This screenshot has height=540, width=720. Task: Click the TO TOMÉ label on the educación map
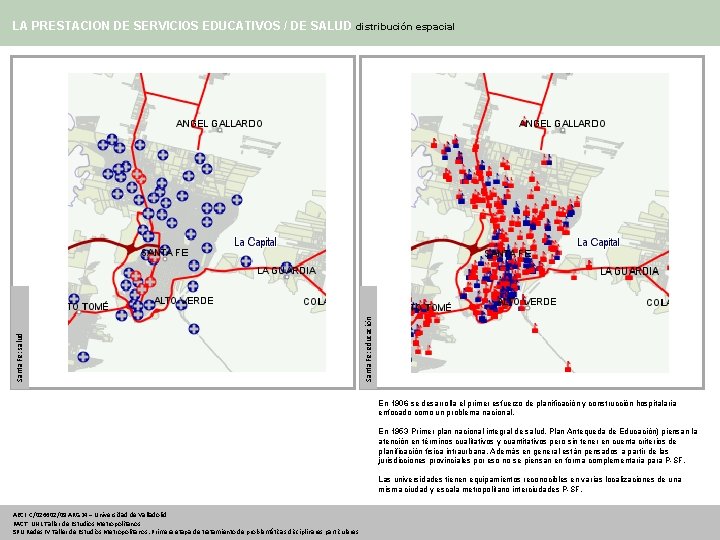coord(432,307)
